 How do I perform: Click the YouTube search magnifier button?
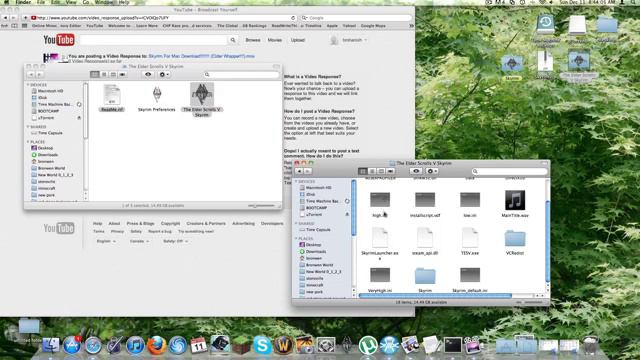tap(233, 40)
